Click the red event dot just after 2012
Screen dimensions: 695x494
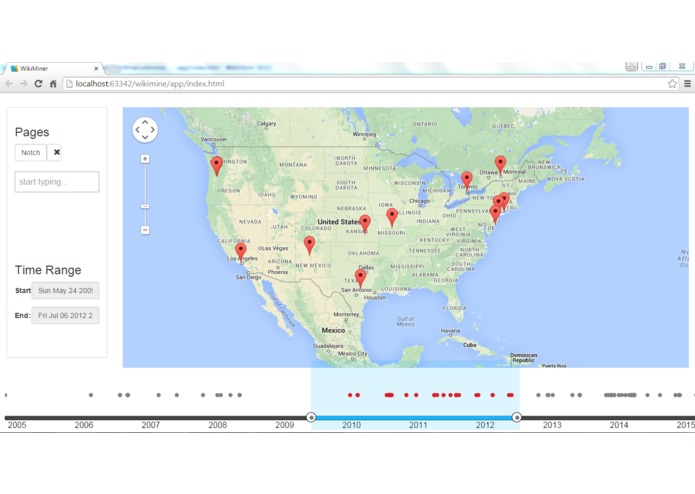click(492, 395)
